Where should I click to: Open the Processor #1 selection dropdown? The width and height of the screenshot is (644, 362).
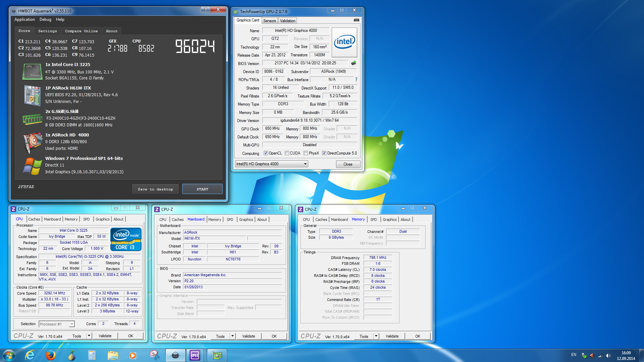click(57, 324)
